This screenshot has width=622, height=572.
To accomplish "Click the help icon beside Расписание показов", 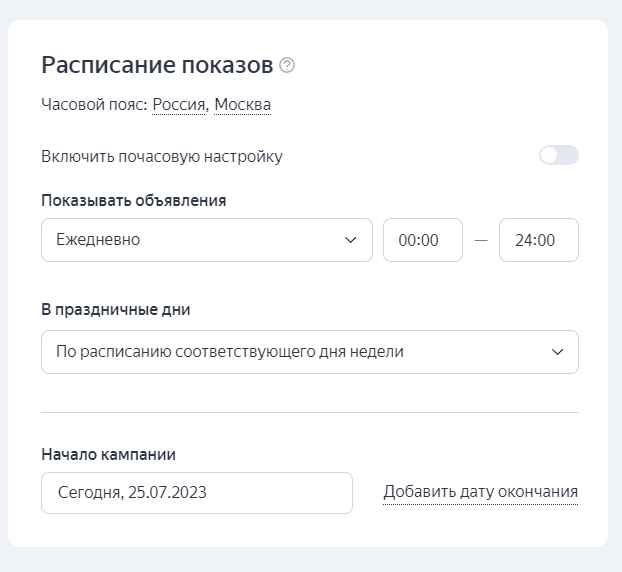I will pyautogui.click(x=288, y=66).
